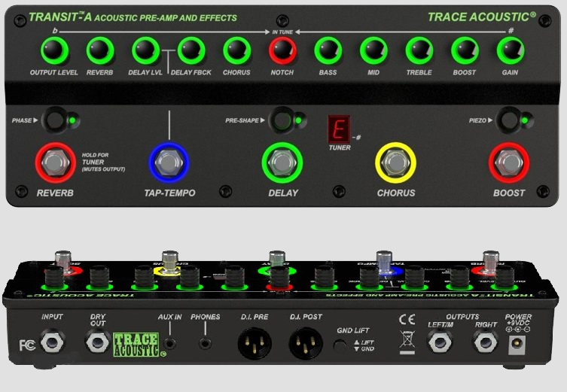
Task: Click the rear Input jack
Action: click(x=52, y=344)
